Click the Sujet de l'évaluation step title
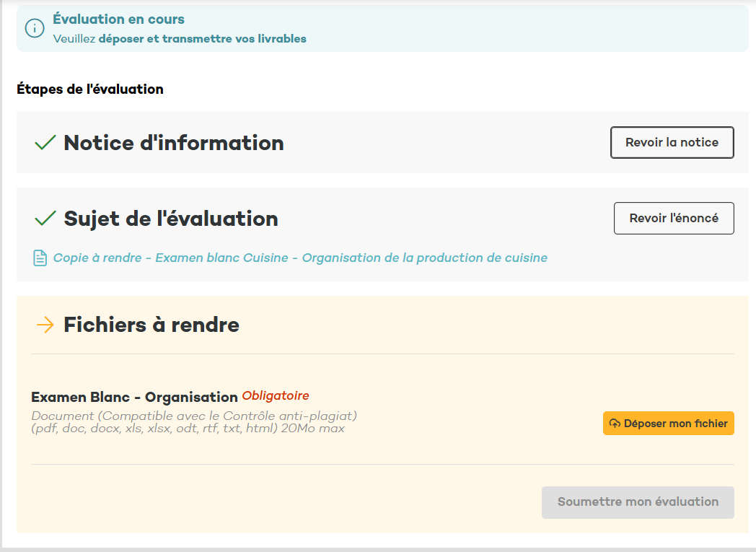 [x=171, y=219]
